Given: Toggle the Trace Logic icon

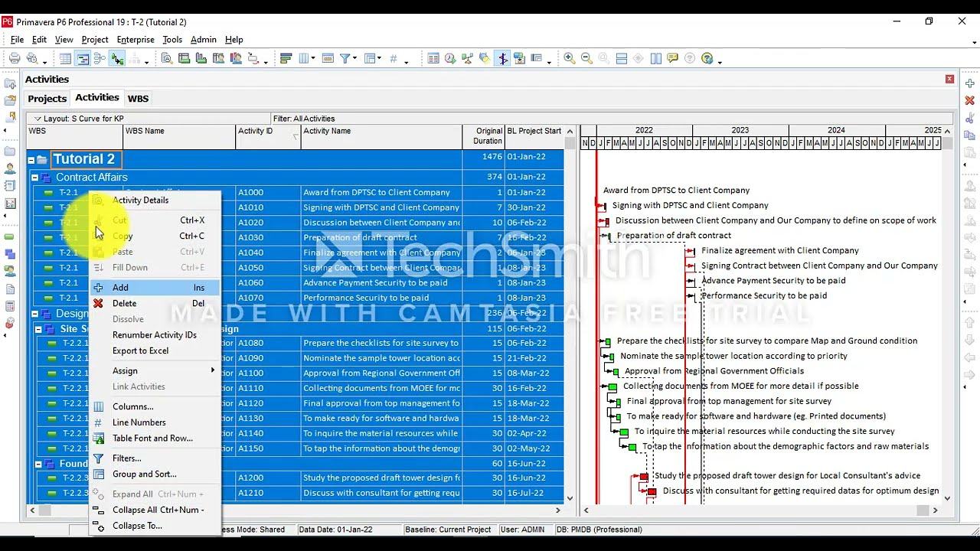Looking at the screenshot, I should tap(116, 59).
